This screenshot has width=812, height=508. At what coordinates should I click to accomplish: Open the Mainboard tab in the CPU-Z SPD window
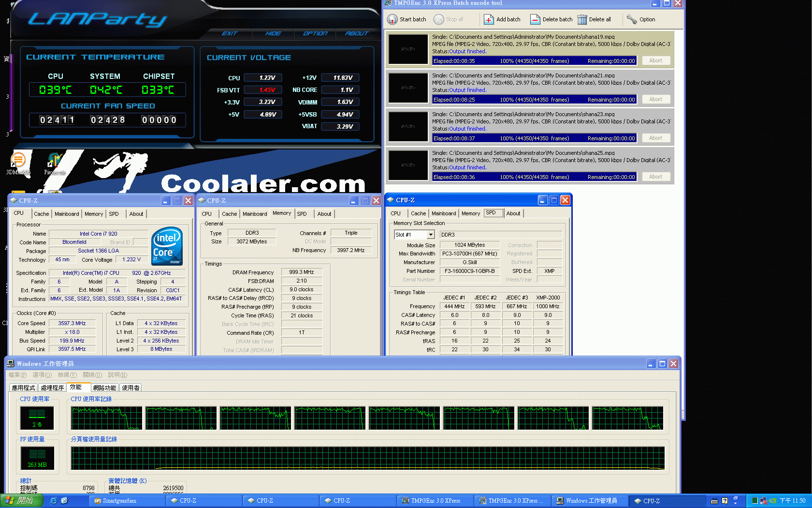pyautogui.click(x=444, y=213)
